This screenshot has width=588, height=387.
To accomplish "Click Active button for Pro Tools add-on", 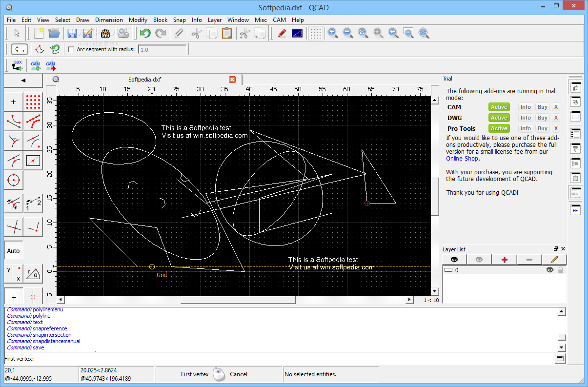I will point(499,128).
